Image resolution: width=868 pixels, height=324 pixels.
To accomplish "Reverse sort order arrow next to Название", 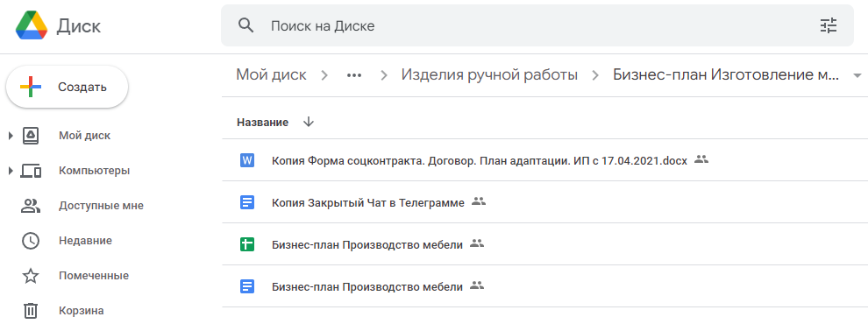I will [309, 123].
